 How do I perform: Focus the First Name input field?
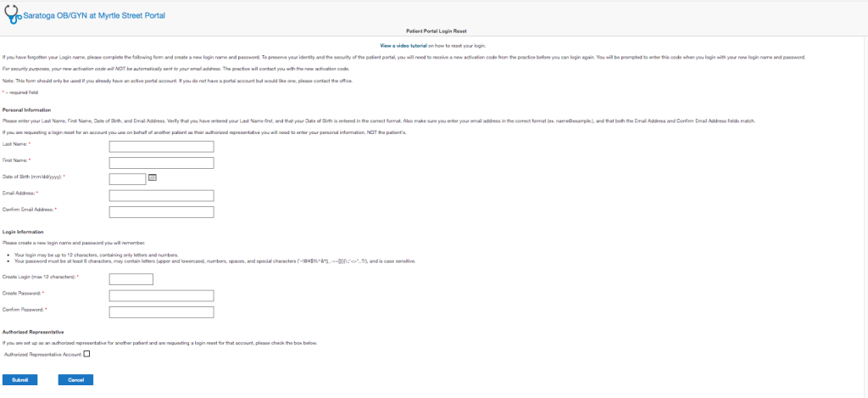[162, 163]
